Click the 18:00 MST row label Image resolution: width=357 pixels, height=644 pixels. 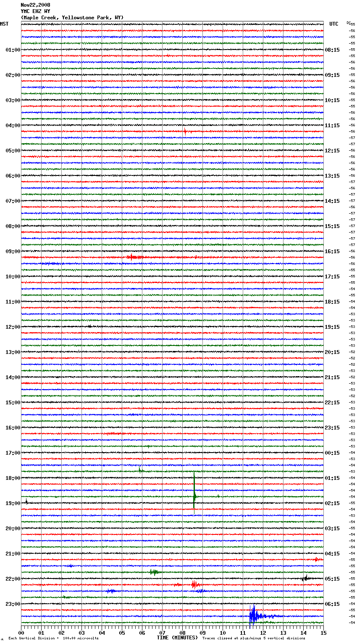tap(13, 478)
